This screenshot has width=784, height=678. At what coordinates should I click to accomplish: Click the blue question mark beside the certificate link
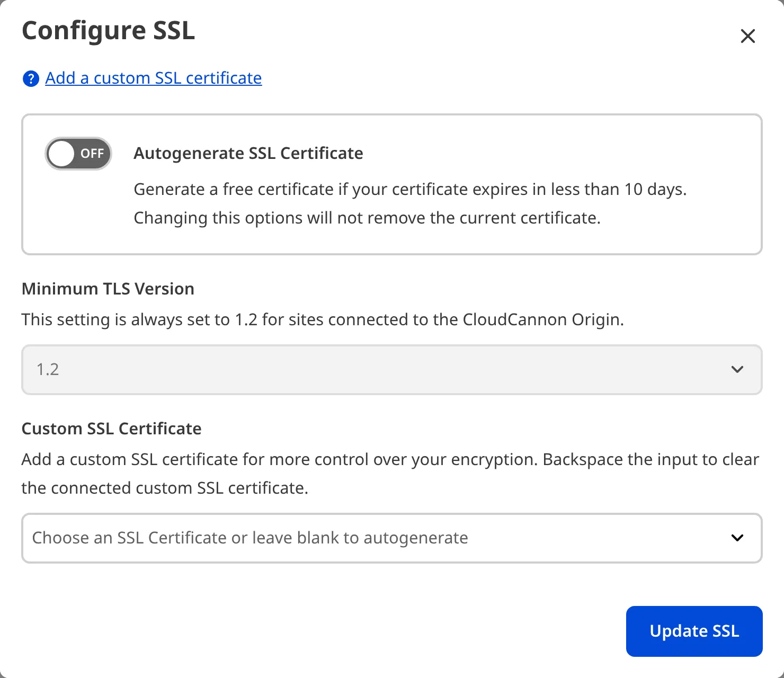31,78
